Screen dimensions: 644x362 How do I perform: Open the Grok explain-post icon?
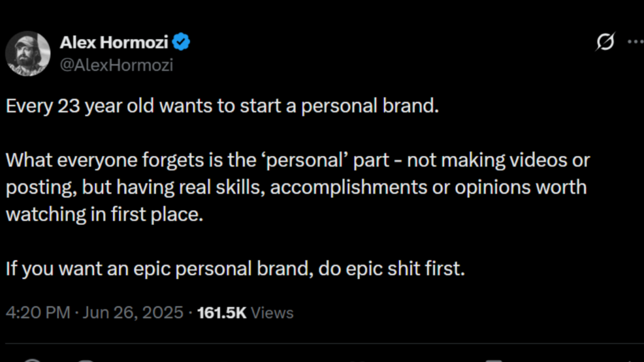click(605, 43)
